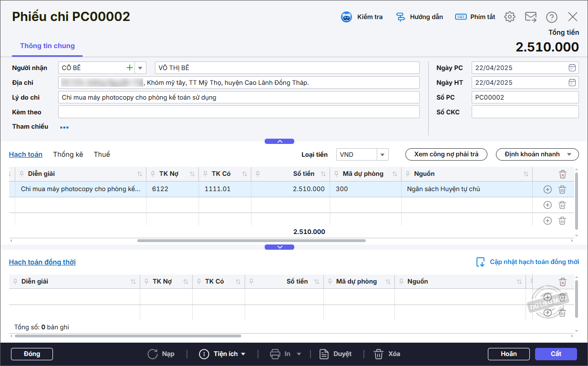588x366 pixels.
Task: Click the Lý do chi input field
Action: [x=238, y=97]
